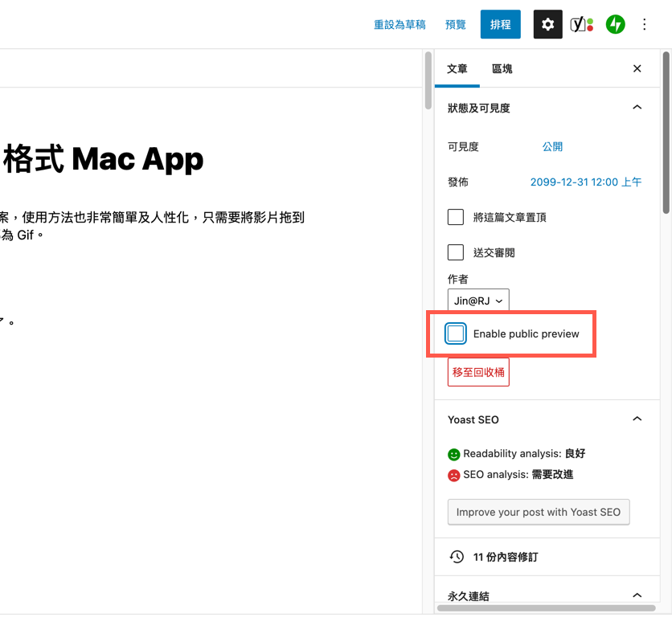Click 重設為草稿 link
Viewport: 672px width, 634px height.
pyautogui.click(x=400, y=24)
